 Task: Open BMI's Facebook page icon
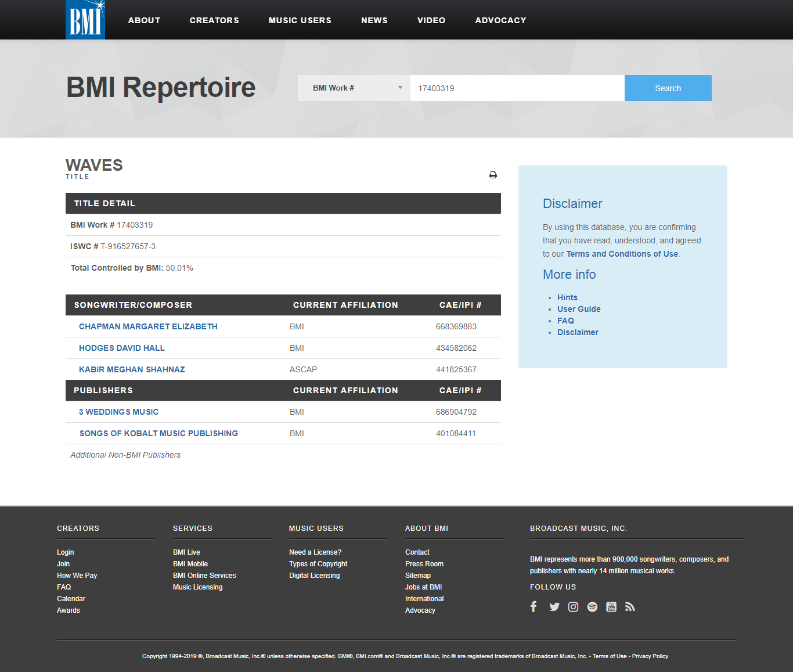(534, 607)
